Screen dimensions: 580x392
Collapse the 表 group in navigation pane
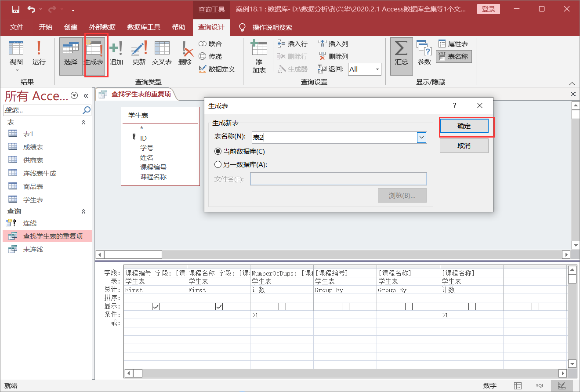click(83, 122)
